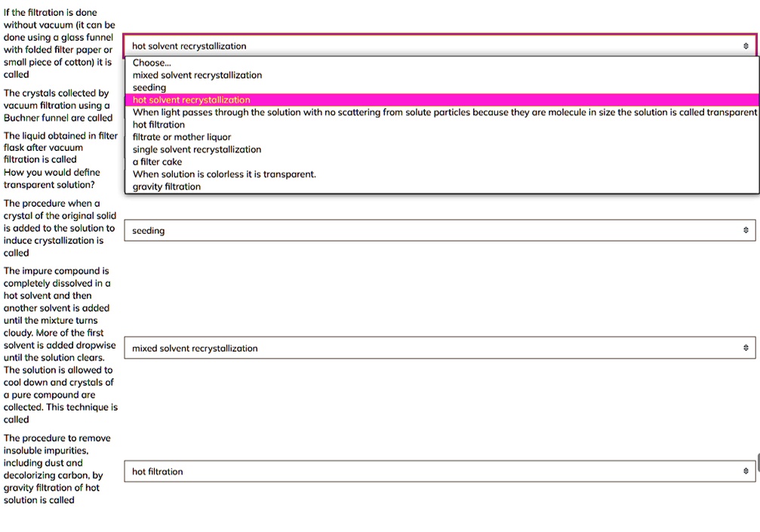This screenshot has width=760, height=532.
Task: Click question text 'If the filtration is done without vacuum'
Action: (x=59, y=43)
